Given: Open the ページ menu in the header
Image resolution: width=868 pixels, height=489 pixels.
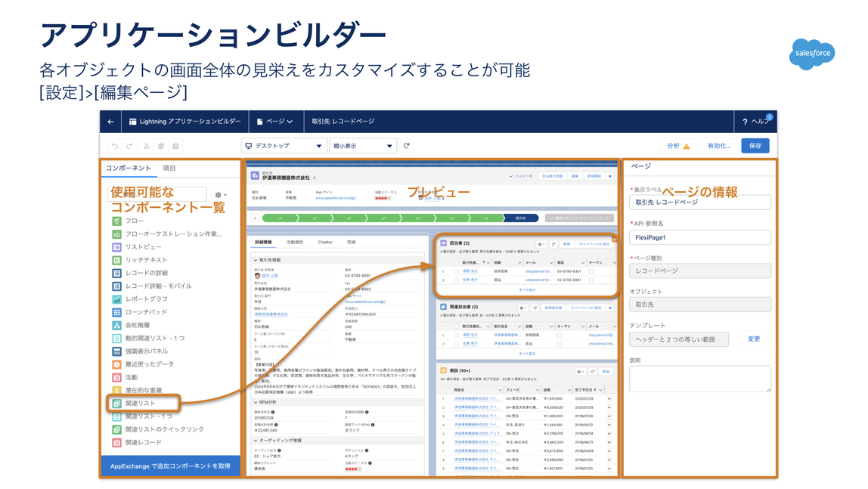Looking at the screenshot, I should tap(274, 122).
